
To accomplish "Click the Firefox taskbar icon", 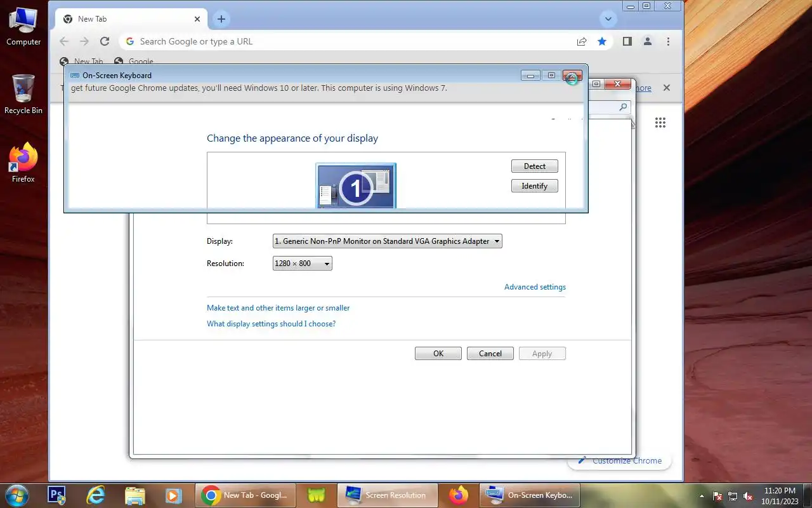I will [458, 495].
